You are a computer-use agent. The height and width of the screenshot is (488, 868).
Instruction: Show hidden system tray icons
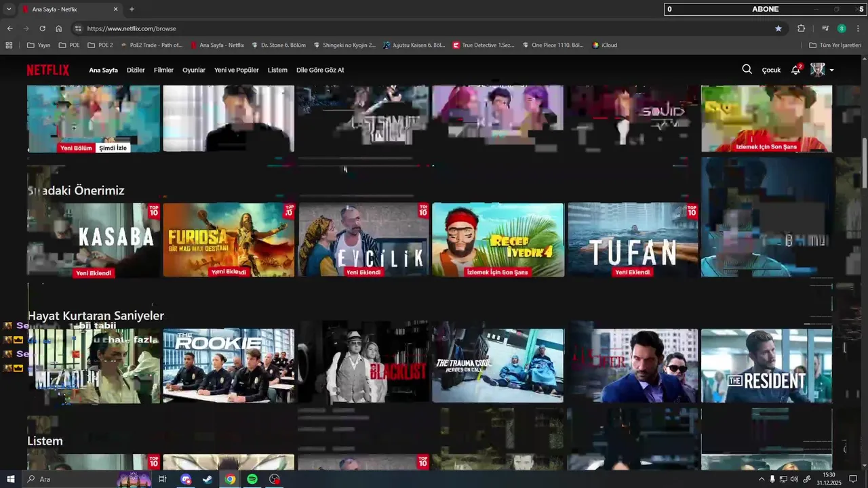(761, 479)
